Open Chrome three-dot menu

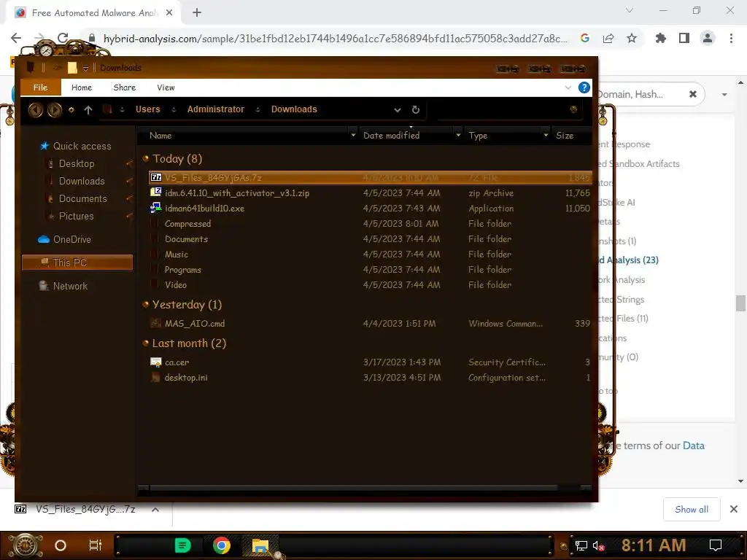pyautogui.click(x=731, y=38)
